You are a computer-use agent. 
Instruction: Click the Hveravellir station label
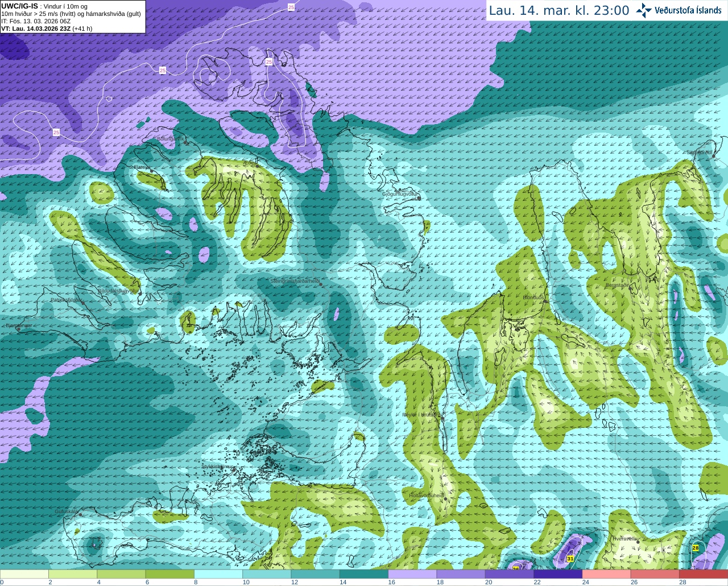pos(624,538)
